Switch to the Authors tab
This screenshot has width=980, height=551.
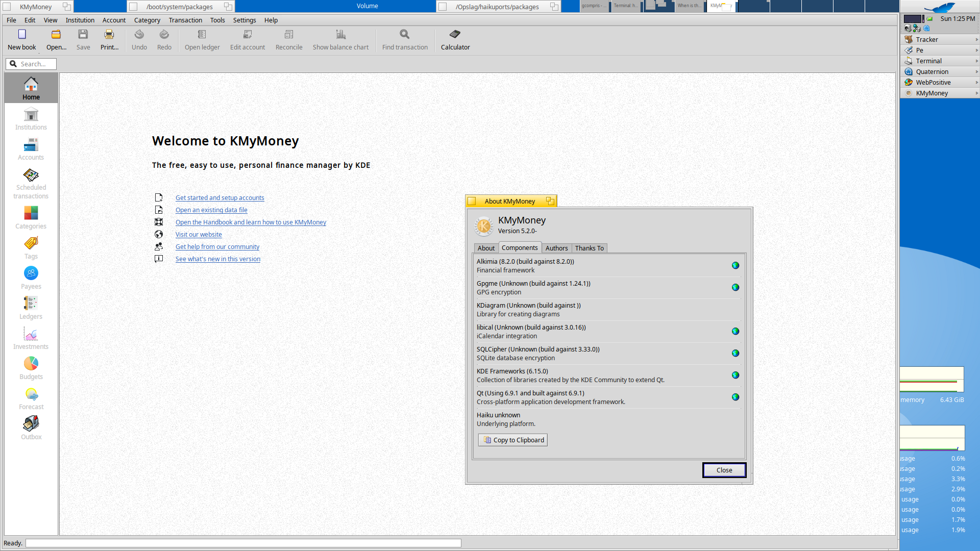pos(556,248)
